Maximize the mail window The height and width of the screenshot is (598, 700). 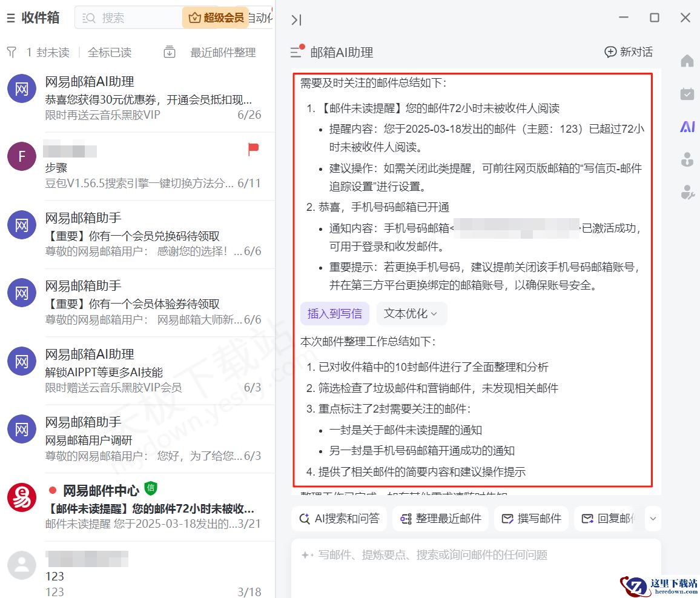click(655, 18)
